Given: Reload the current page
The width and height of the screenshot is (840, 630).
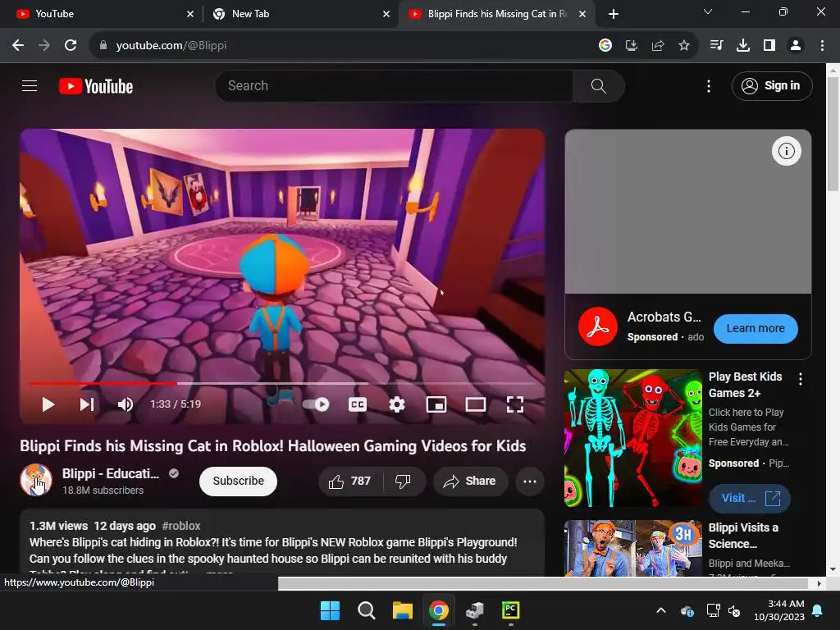Looking at the screenshot, I should click(71, 46).
